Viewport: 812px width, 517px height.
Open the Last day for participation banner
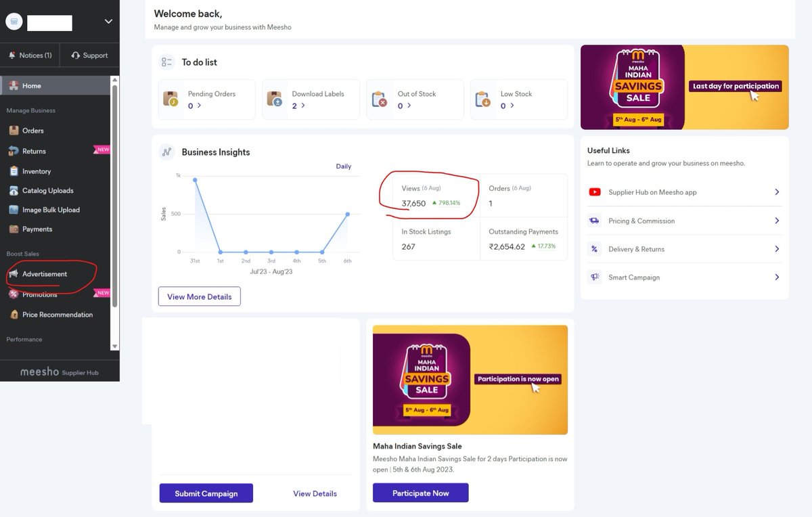[685, 87]
